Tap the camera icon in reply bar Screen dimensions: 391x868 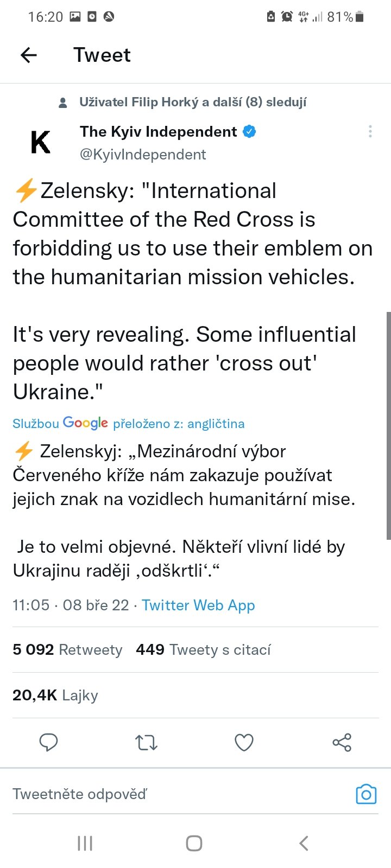pyautogui.click(x=366, y=794)
